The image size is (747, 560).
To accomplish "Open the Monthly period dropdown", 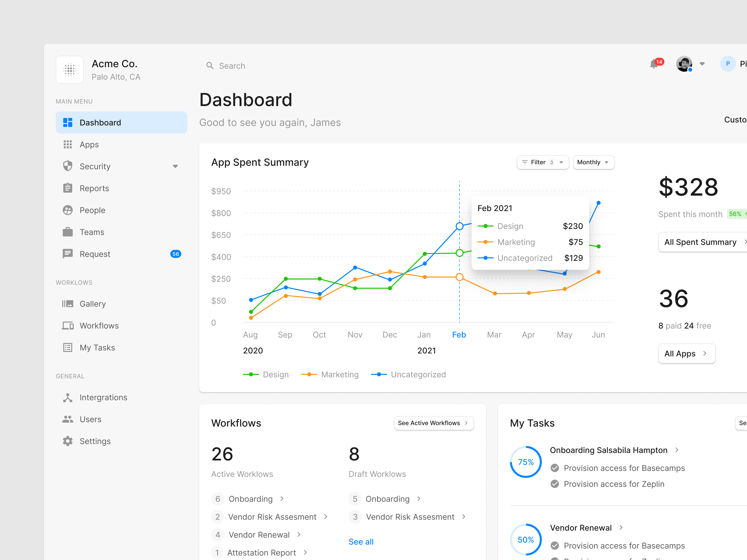I will pyautogui.click(x=593, y=162).
